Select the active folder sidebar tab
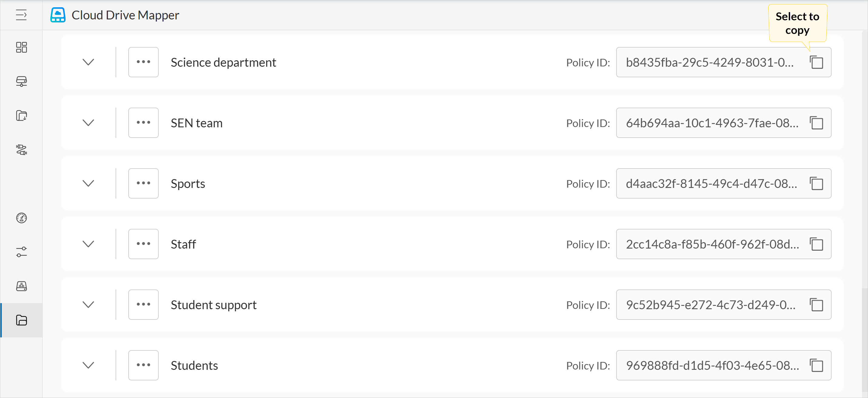Viewport: 868px width, 398px height. [x=21, y=320]
